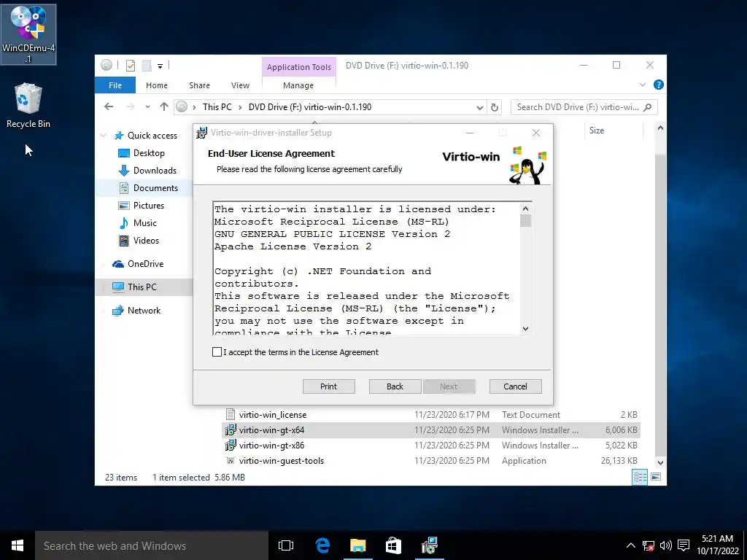Click the Cancel button in setup dialog
The image size is (747, 560).
[516, 386]
